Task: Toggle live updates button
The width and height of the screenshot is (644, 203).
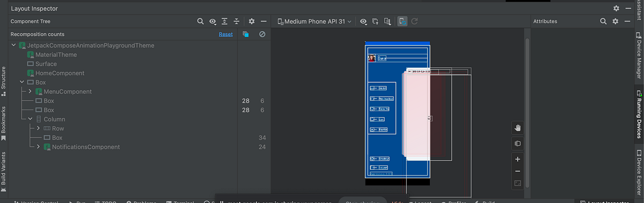Action: coord(402,21)
